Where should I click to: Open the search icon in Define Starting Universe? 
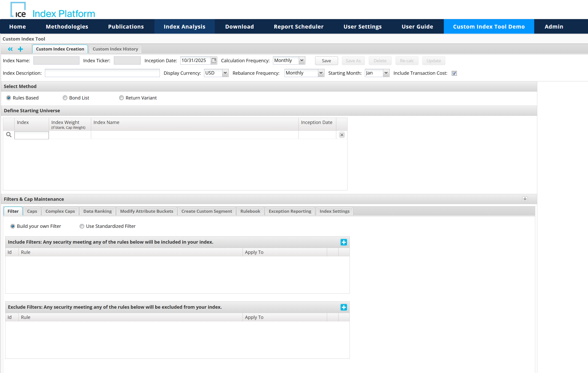(x=8, y=134)
